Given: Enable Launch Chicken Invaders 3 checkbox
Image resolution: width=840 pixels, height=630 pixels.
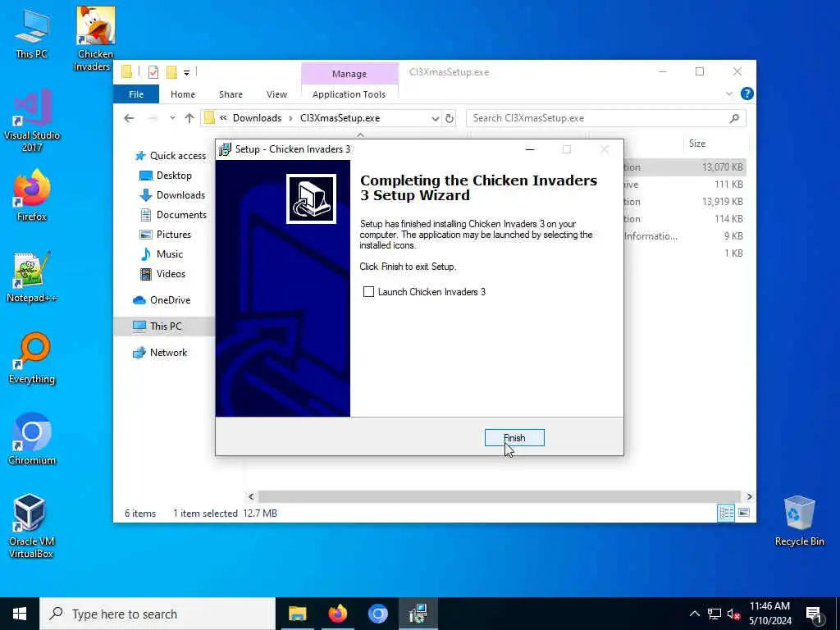Looking at the screenshot, I should [368, 292].
